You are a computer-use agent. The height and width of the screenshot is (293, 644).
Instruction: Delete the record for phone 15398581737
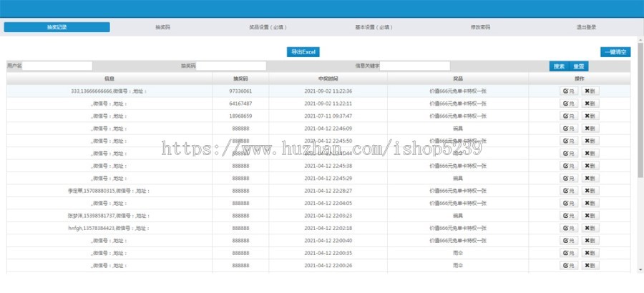[x=590, y=215]
